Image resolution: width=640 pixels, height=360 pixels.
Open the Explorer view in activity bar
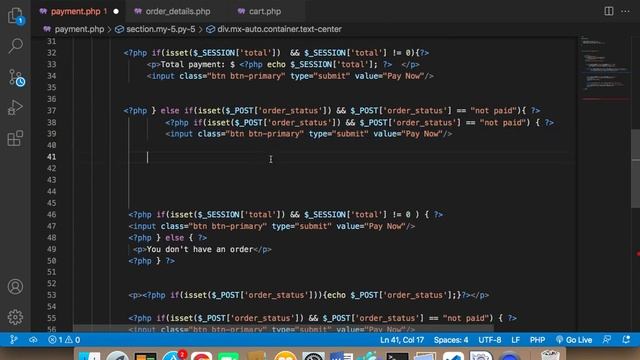click(16, 16)
